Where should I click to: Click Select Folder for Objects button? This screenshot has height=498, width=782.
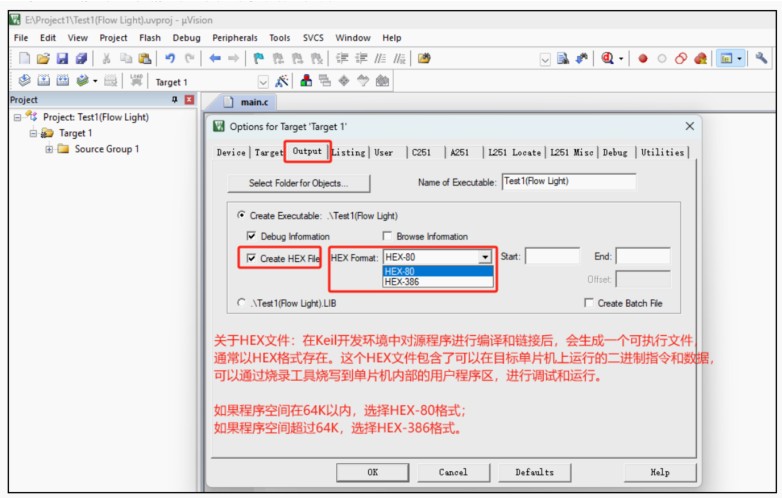[x=298, y=183]
